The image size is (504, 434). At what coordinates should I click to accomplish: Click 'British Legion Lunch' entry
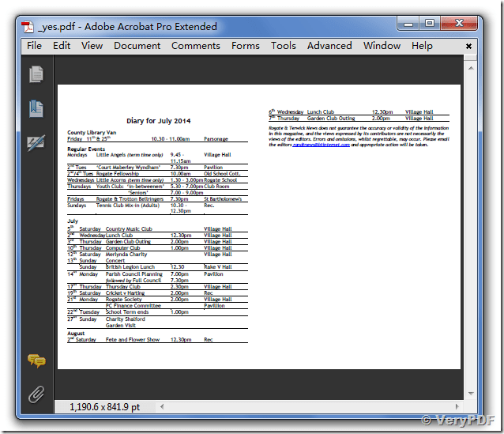tap(130, 267)
